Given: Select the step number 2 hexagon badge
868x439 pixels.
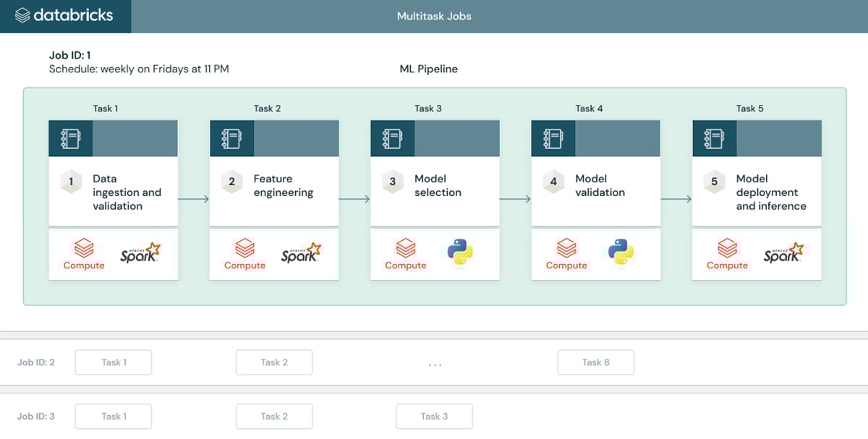Looking at the screenshot, I should 231,182.
